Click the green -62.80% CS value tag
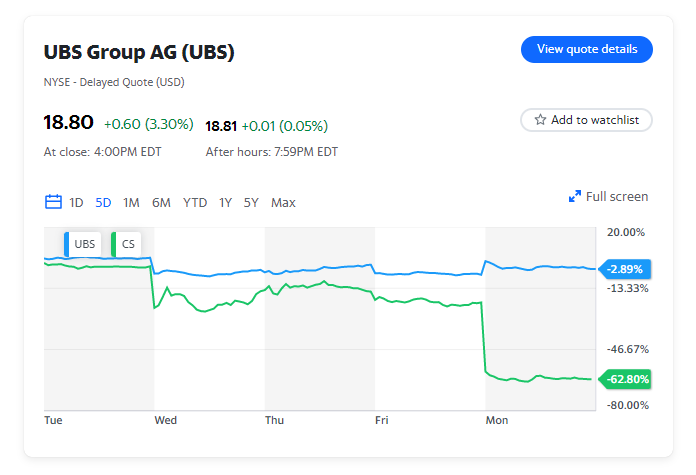Image resolution: width=696 pixels, height=475 pixels. pyautogui.click(x=625, y=379)
